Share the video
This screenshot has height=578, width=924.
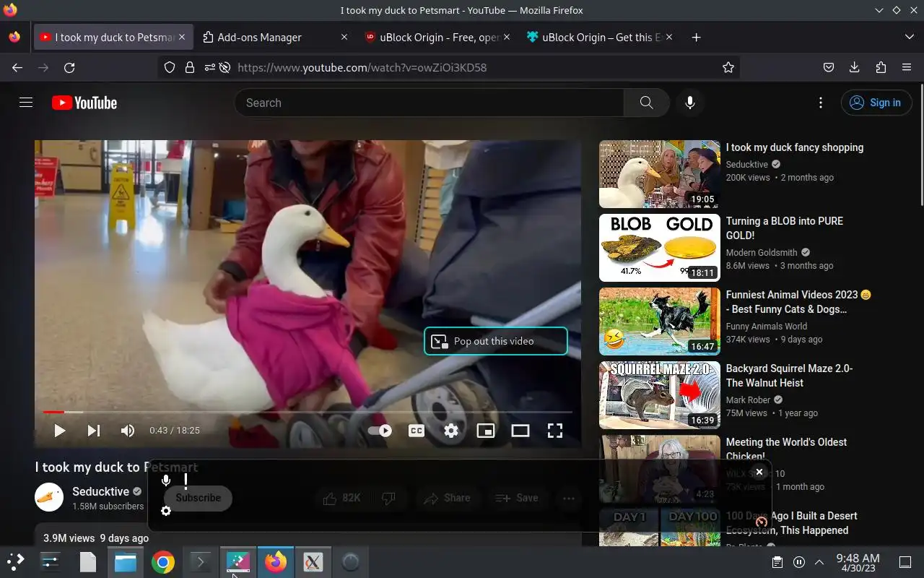click(447, 498)
